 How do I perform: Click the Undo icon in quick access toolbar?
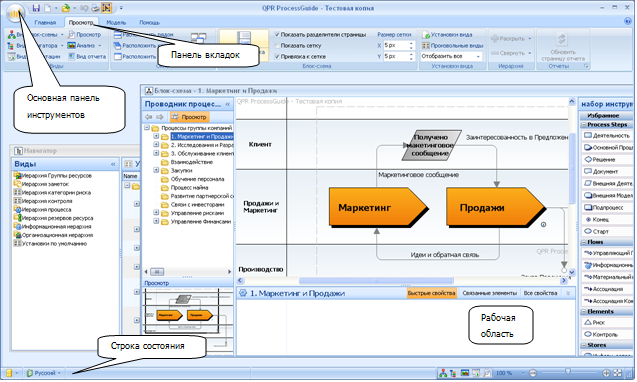tap(84, 8)
